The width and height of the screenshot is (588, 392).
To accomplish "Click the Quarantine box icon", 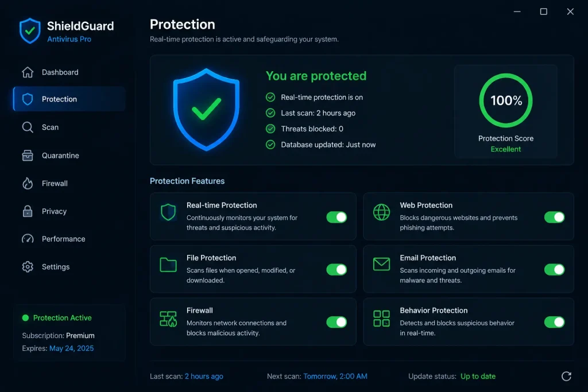I will pyautogui.click(x=28, y=155).
